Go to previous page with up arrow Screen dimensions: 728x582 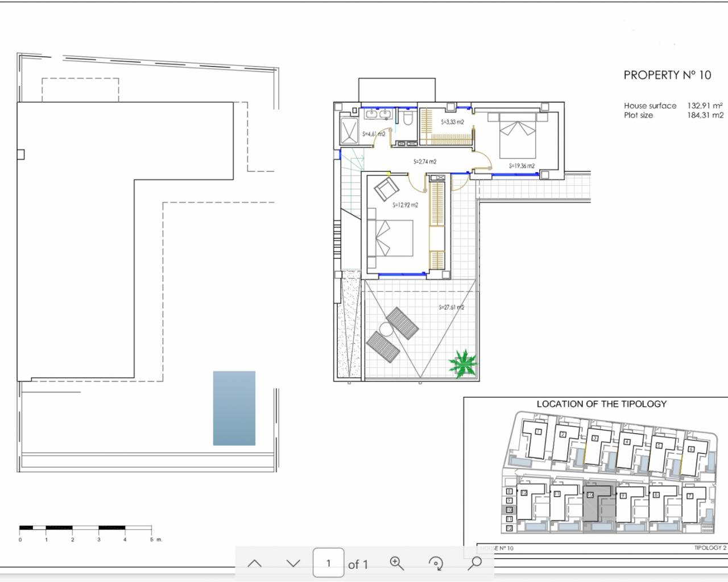(255, 563)
